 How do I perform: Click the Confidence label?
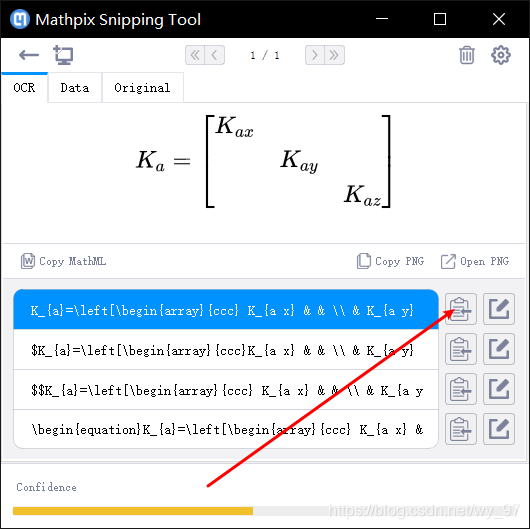click(x=46, y=487)
